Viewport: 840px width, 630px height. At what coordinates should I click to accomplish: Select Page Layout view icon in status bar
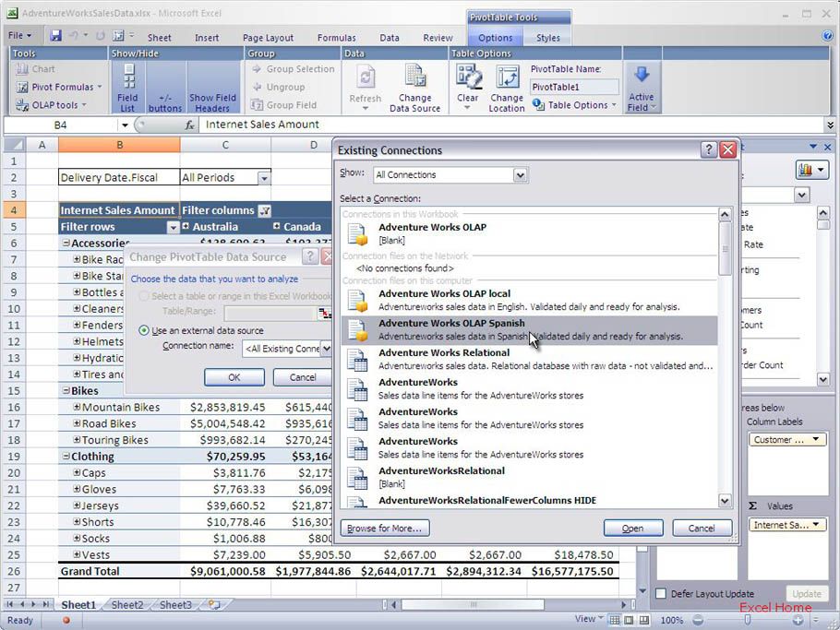point(629,620)
